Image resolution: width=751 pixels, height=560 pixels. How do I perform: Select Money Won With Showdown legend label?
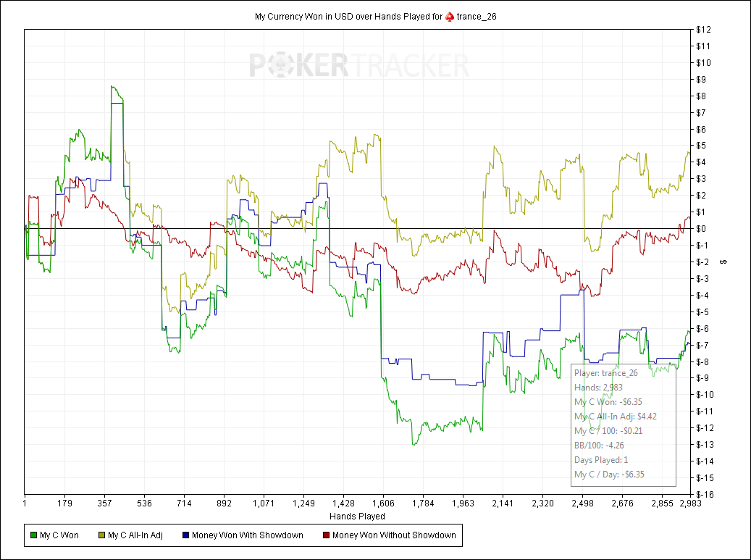click(x=248, y=535)
